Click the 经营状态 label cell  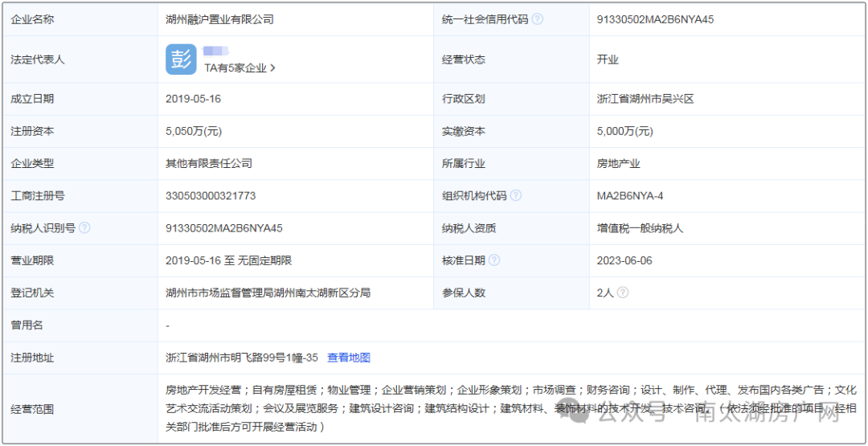(x=511, y=59)
